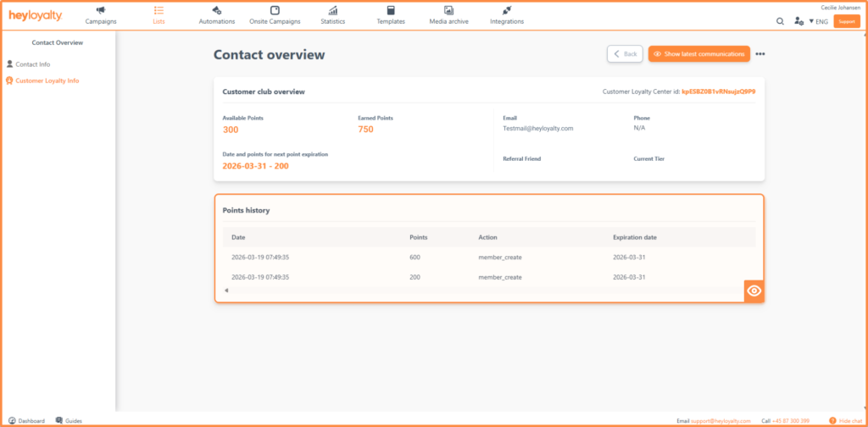Image resolution: width=868 pixels, height=427 pixels.
Task: Open the Templates icon
Action: tap(391, 10)
